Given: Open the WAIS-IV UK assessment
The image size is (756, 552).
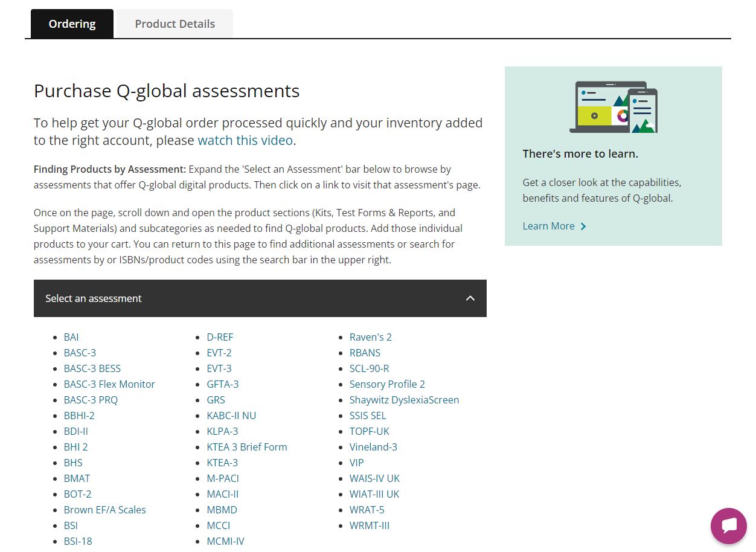Looking at the screenshot, I should coord(374,478).
